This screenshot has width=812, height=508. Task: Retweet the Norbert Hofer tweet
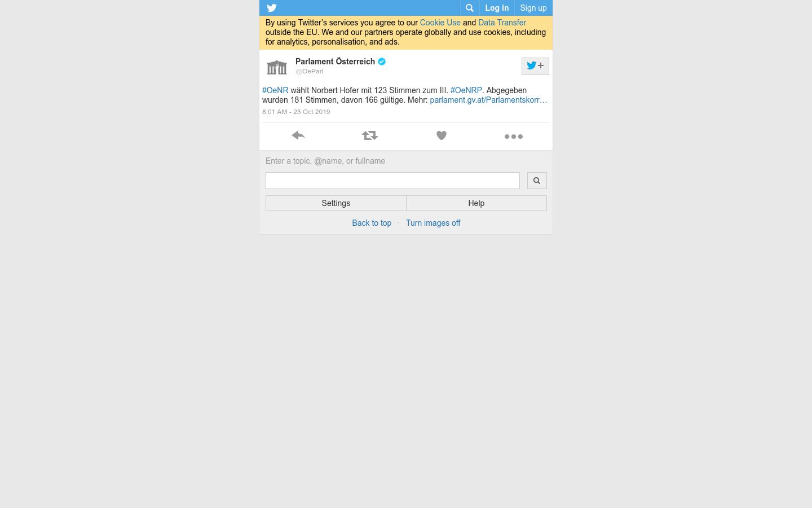370,135
